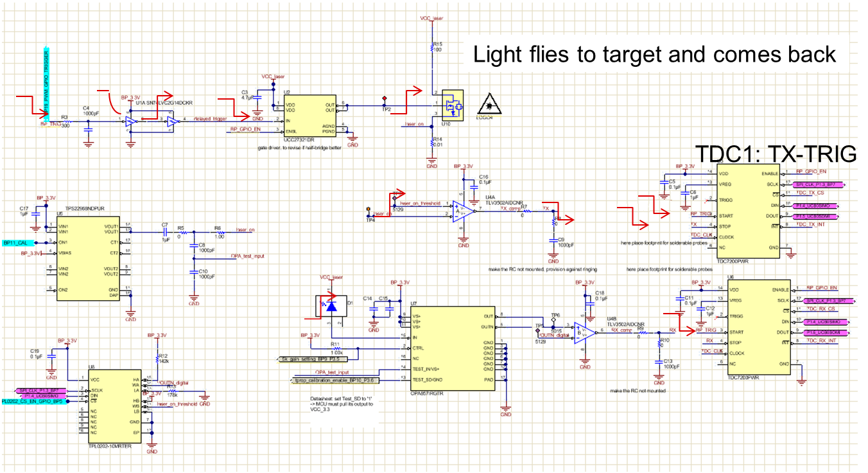Click the TP2 test point marker

[x=385, y=98]
